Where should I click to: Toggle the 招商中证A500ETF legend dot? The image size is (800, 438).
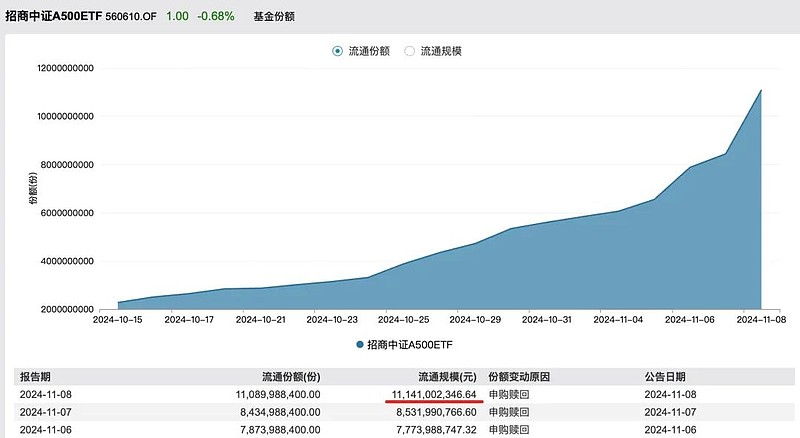coord(360,345)
